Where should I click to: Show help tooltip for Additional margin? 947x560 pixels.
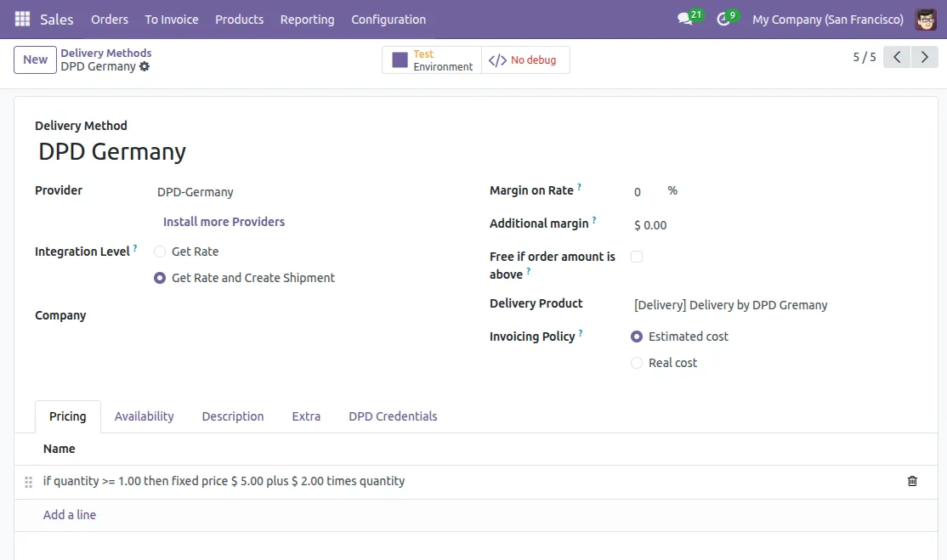pyautogui.click(x=594, y=220)
